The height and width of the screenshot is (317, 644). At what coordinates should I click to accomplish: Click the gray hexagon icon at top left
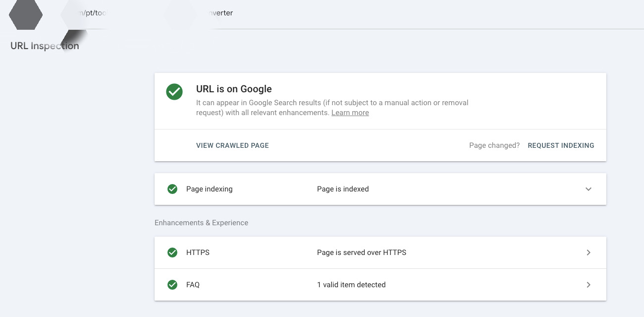pos(26,15)
